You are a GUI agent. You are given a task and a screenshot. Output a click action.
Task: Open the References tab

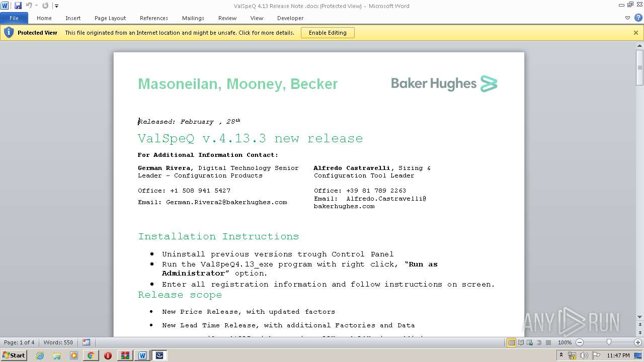pos(154,18)
